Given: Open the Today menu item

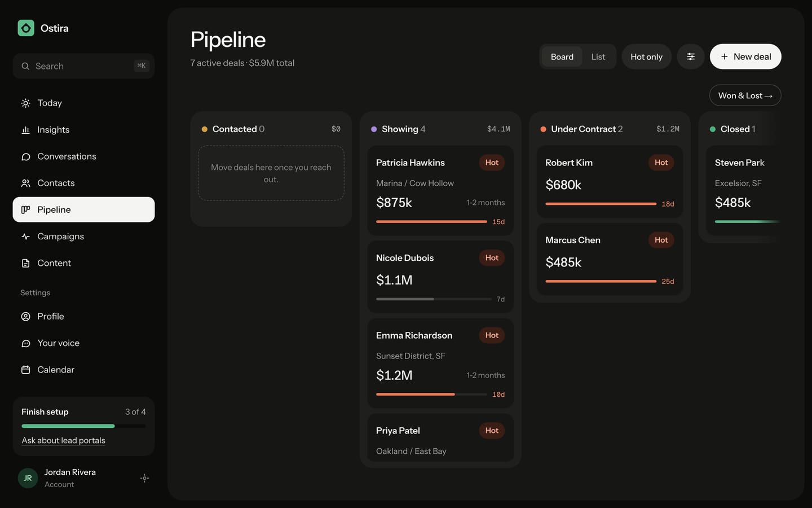Looking at the screenshot, I should coord(83,103).
